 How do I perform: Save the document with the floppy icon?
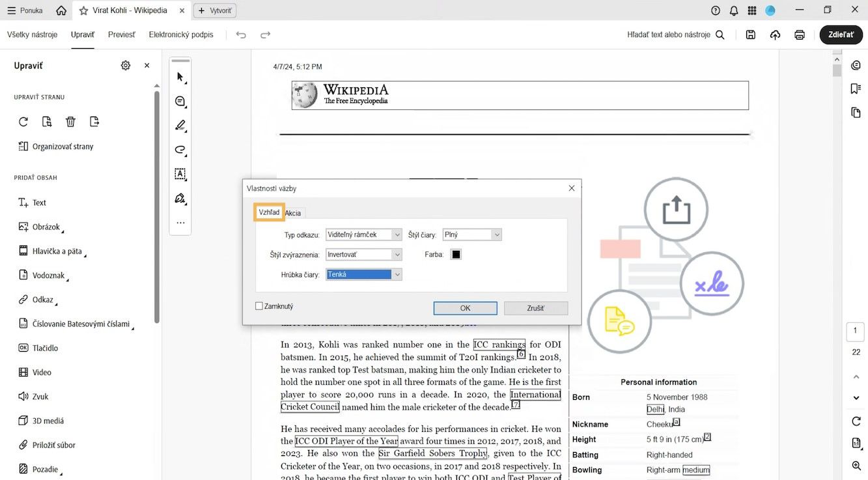coord(751,35)
